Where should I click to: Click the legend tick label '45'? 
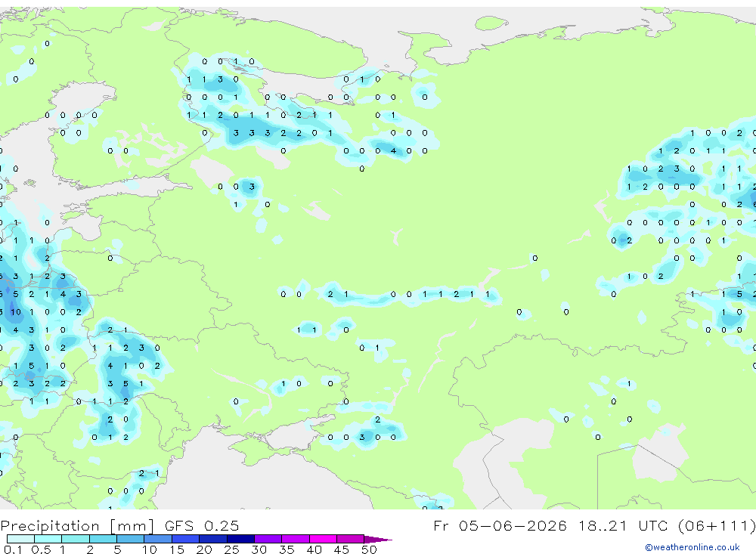tap(342, 549)
